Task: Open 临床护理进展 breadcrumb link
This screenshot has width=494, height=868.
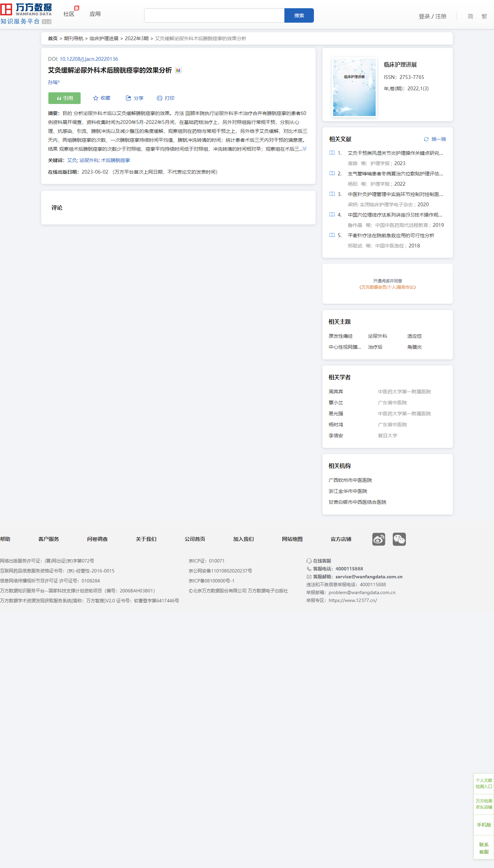Action: click(104, 38)
